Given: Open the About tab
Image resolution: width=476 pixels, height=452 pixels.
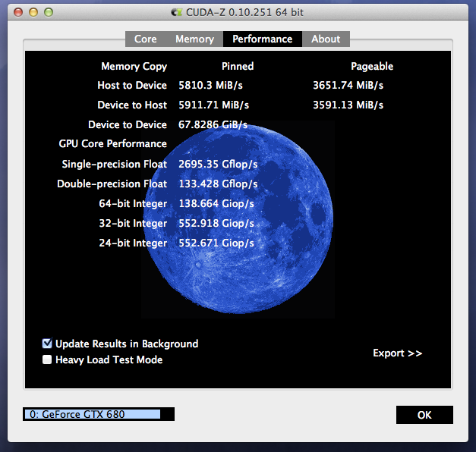Looking at the screenshot, I should (x=326, y=39).
